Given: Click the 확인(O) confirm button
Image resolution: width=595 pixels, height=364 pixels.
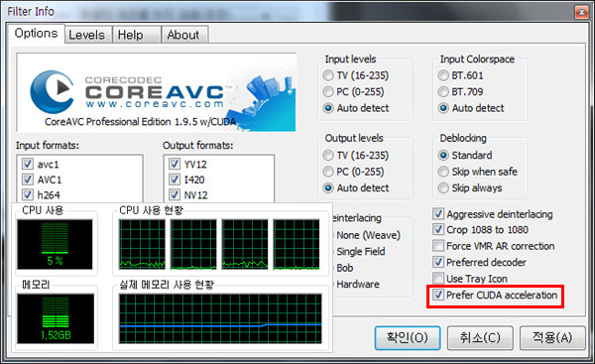Looking at the screenshot, I should pos(408,337).
